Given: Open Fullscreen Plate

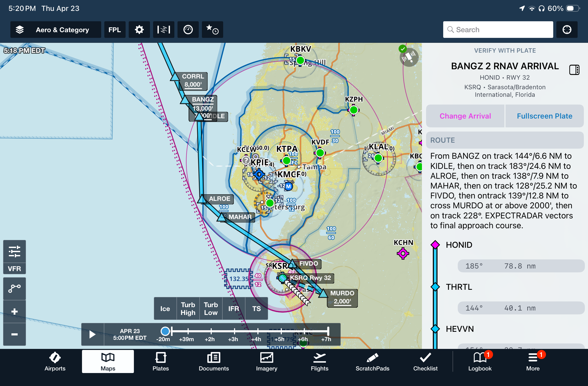Looking at the screenshot, I should [544, 116].
